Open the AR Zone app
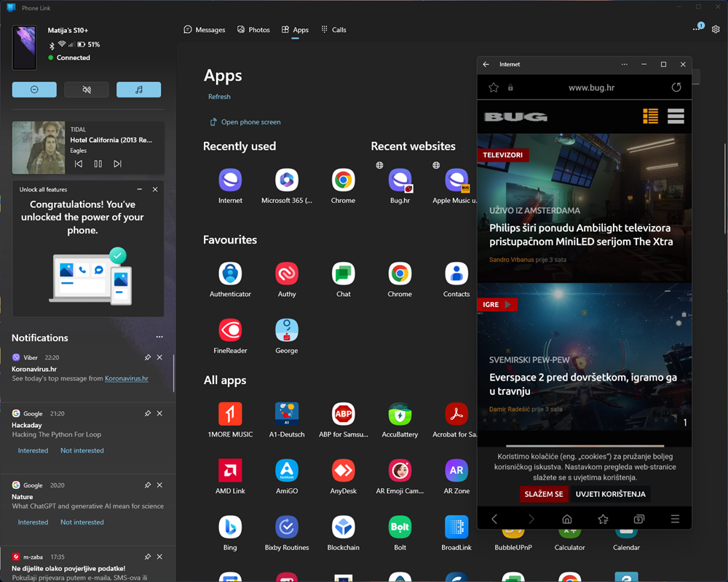 (456, 471)
